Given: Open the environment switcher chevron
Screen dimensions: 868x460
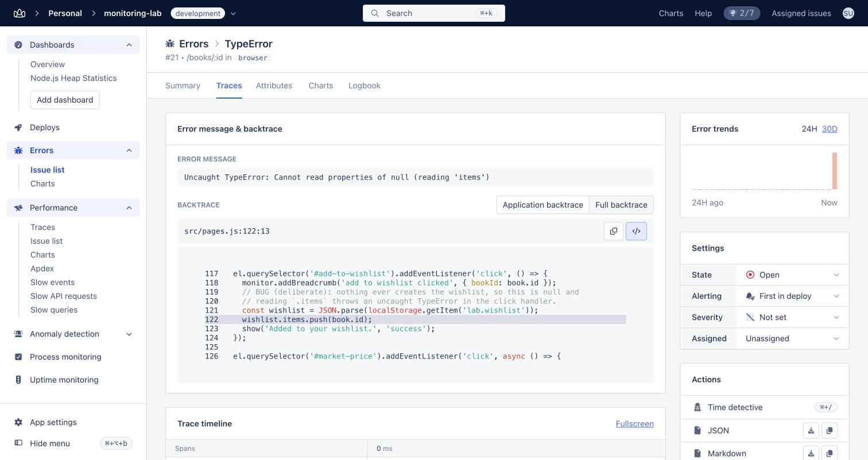Looking at the screenshot, I should coord(233,13).
